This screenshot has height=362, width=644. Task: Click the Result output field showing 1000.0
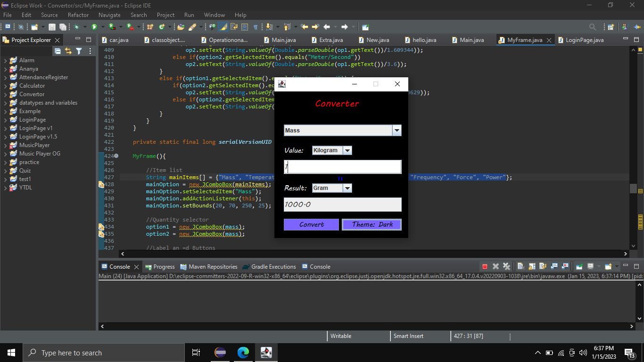coord(343,205)
